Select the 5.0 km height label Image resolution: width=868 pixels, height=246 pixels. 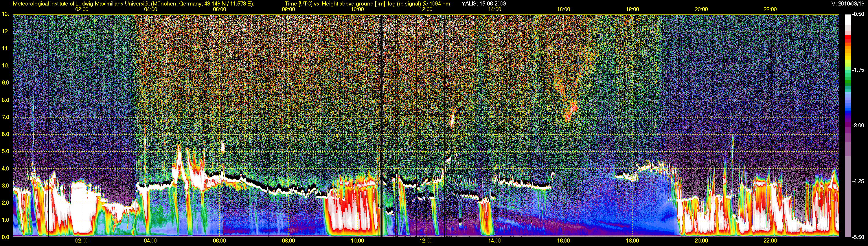5,151
